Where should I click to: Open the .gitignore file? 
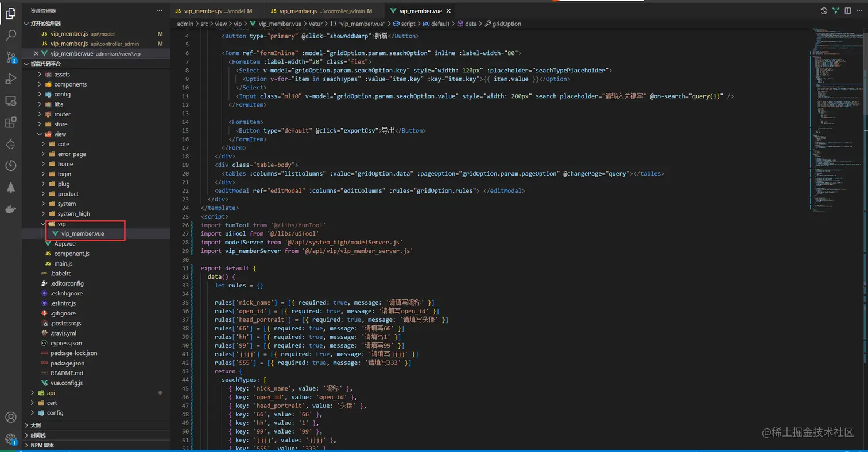[95, 313]
